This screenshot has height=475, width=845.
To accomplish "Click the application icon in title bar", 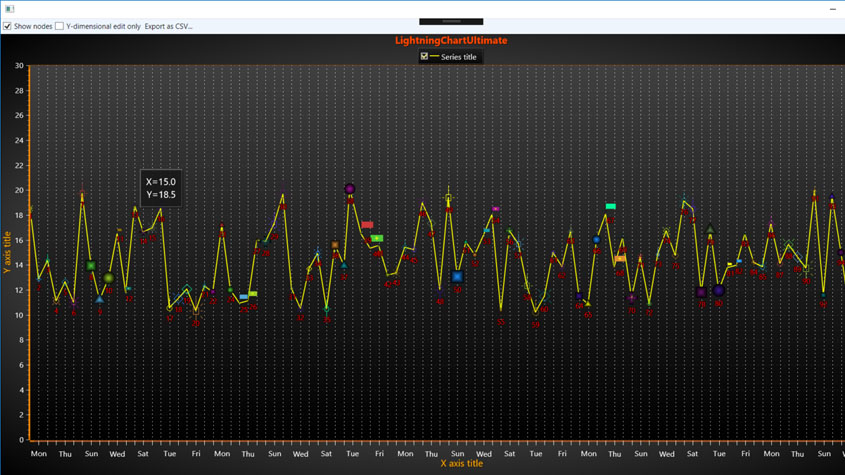I will point(9,8).
